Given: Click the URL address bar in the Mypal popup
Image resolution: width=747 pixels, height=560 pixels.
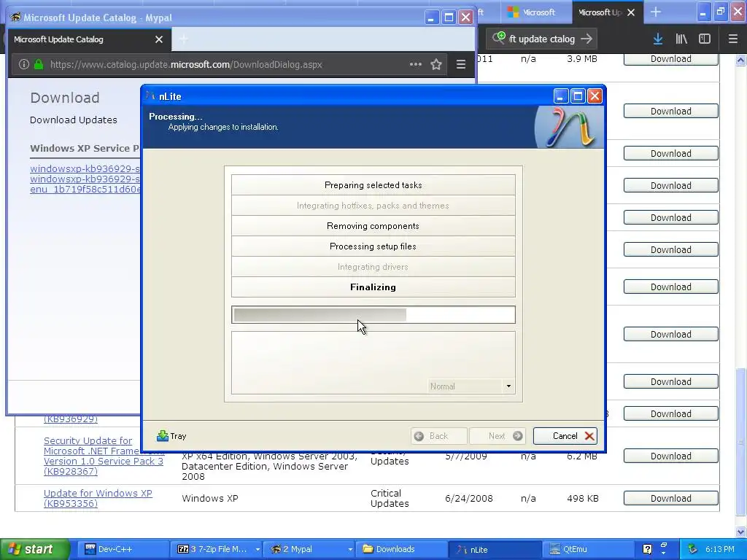Looking at the screenshot, I should point(228,64).
